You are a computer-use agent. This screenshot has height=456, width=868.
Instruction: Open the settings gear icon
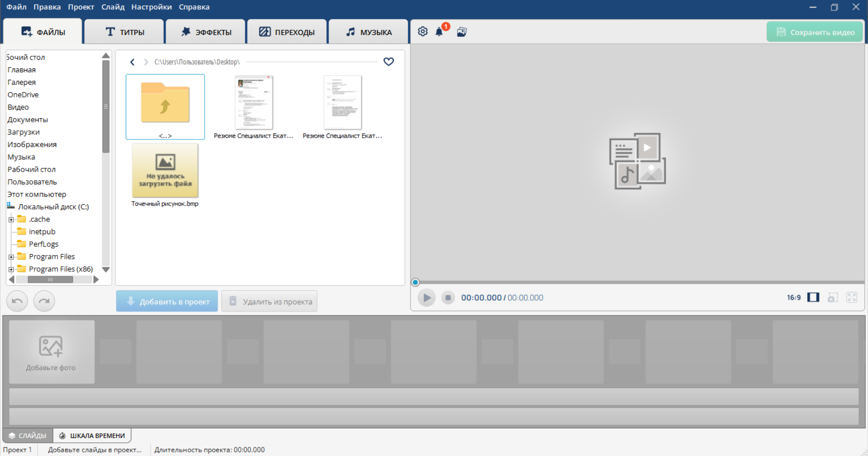coord(422,32)
